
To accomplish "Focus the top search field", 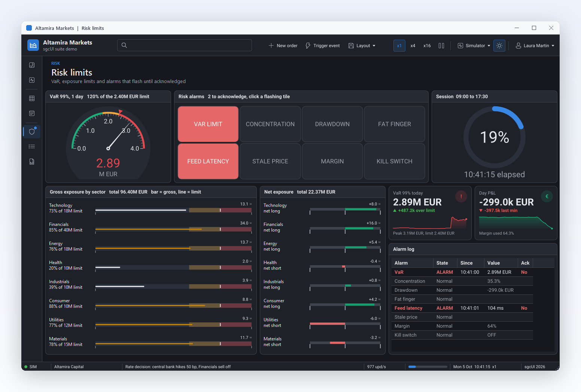I will click(x=185, y=45).
